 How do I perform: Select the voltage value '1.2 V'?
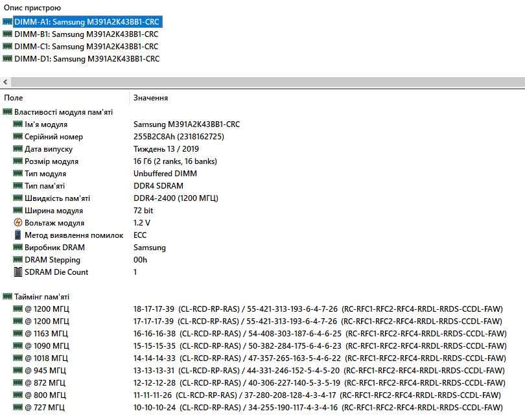click(x=142, y=223)
